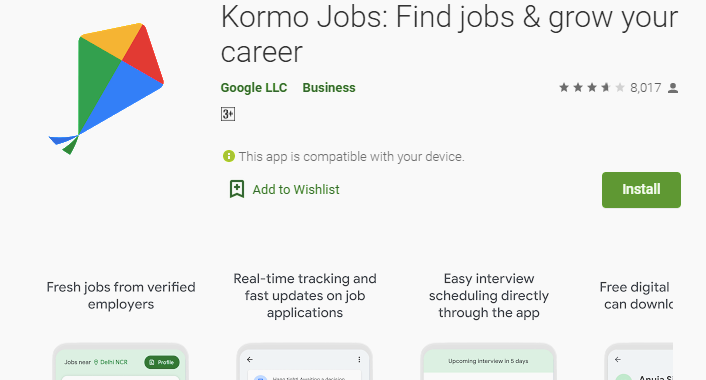Open the Business category link
706x380 pixels.
(x=329, y=87)
